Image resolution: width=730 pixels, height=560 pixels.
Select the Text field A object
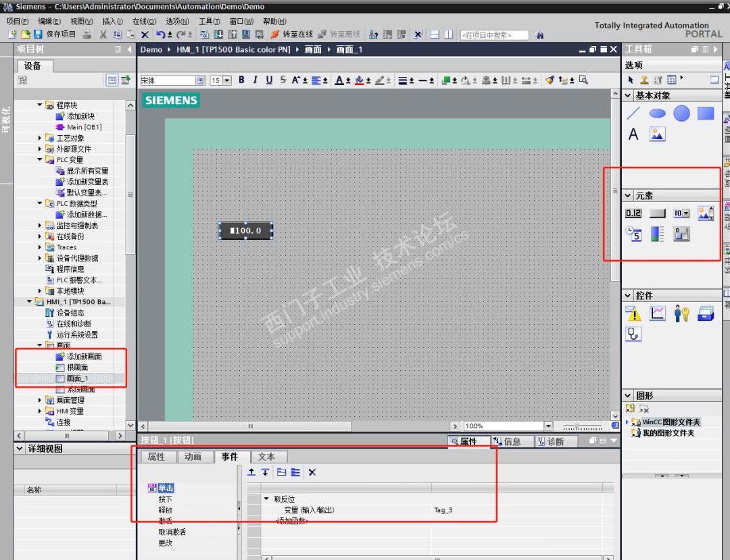[x=633, y=134]
